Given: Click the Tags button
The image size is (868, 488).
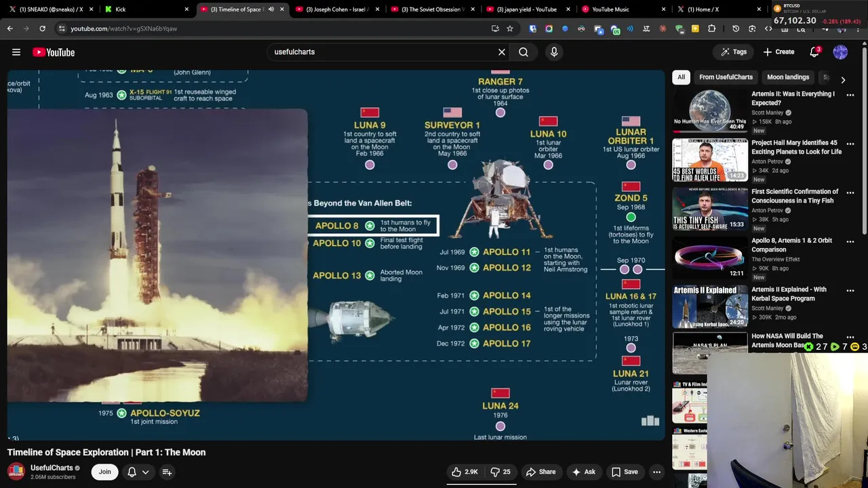Looking at the screenshot, I should coord(733,52).
